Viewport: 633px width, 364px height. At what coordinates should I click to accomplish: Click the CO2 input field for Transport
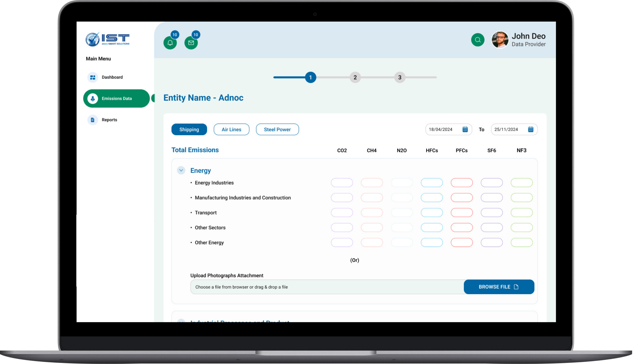[x=342, y=213]
